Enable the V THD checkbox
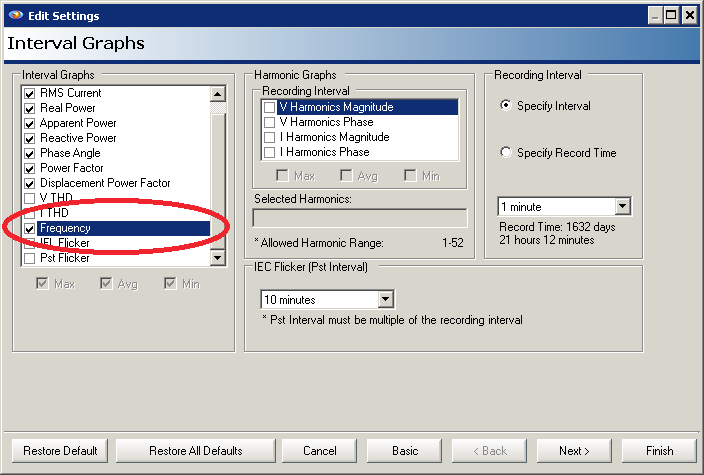Image resolution: width=704 pixels, height=475 pixels. coord(30,198)
